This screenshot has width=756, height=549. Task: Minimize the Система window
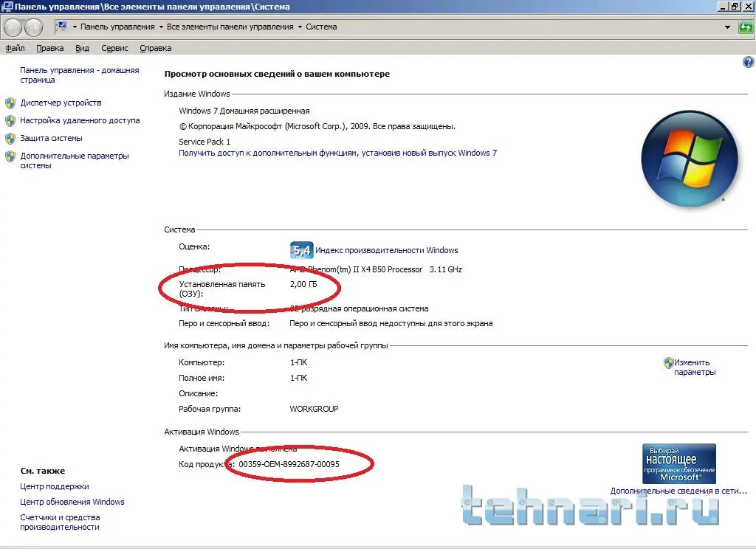724,6
